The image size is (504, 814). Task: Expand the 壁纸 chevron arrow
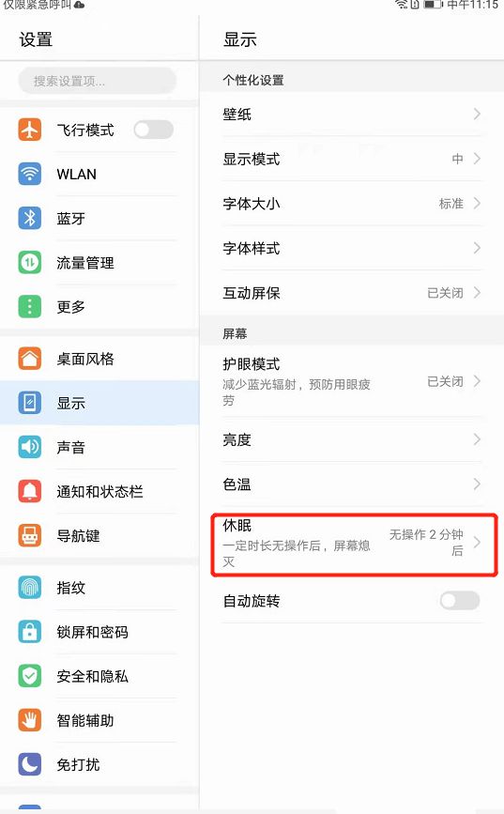[x=477, y=114]
